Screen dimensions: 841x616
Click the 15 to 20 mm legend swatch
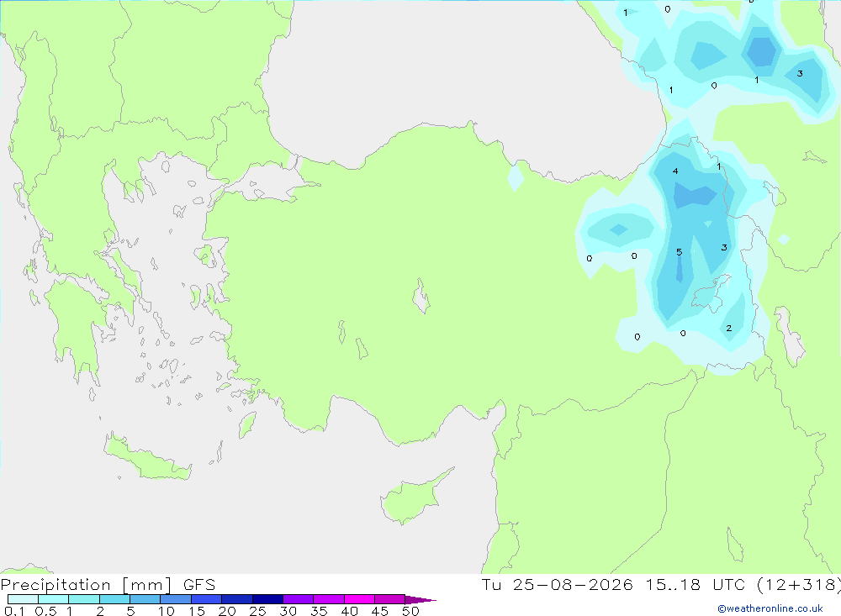click(x=206, y=599)
